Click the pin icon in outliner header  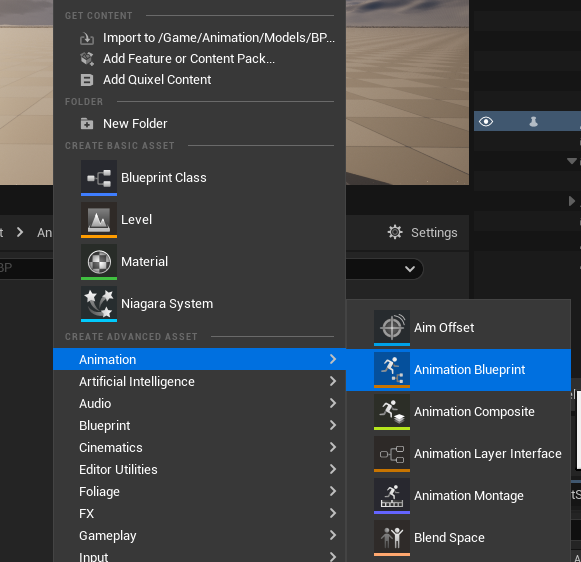pos(533,122)
